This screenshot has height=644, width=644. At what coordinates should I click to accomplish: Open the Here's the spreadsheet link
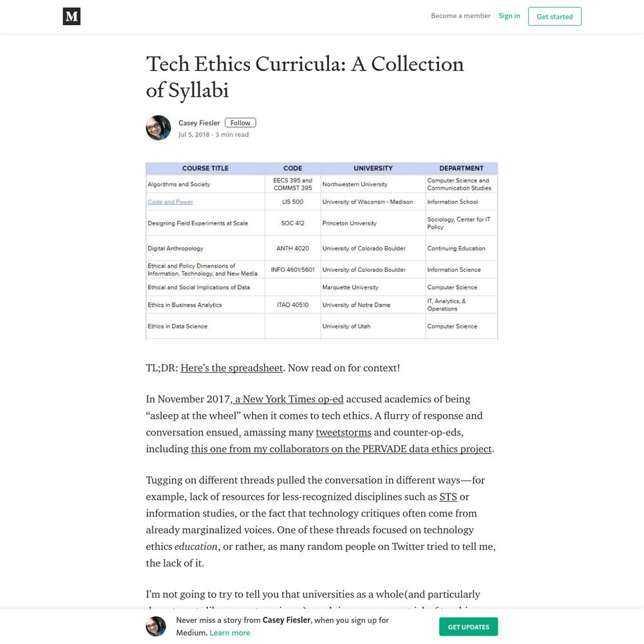pos(232,368)
